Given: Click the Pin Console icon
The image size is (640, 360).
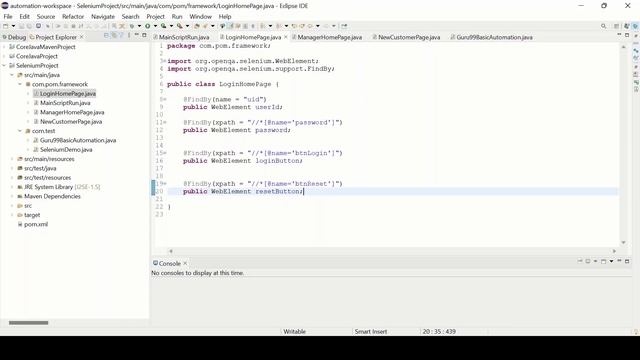Looking at the screenshot, I should pyautogui.click(x=580, y=261).
